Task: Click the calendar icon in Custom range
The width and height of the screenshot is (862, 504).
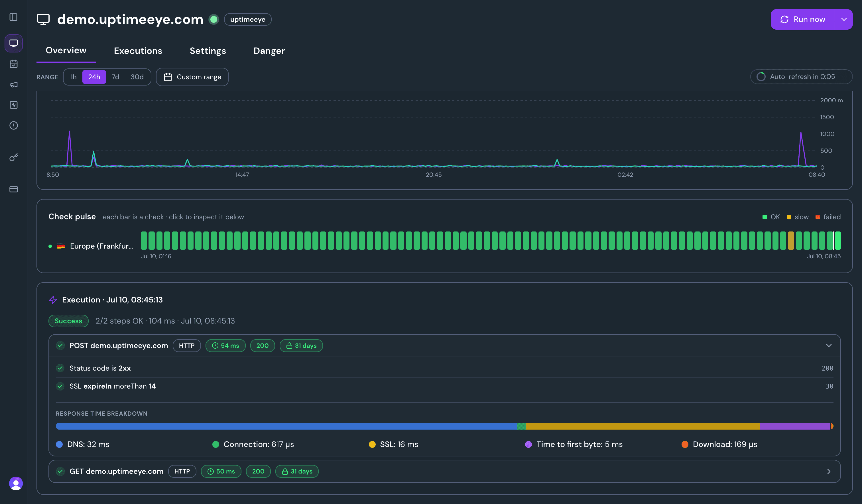Action: pos(168,77)
